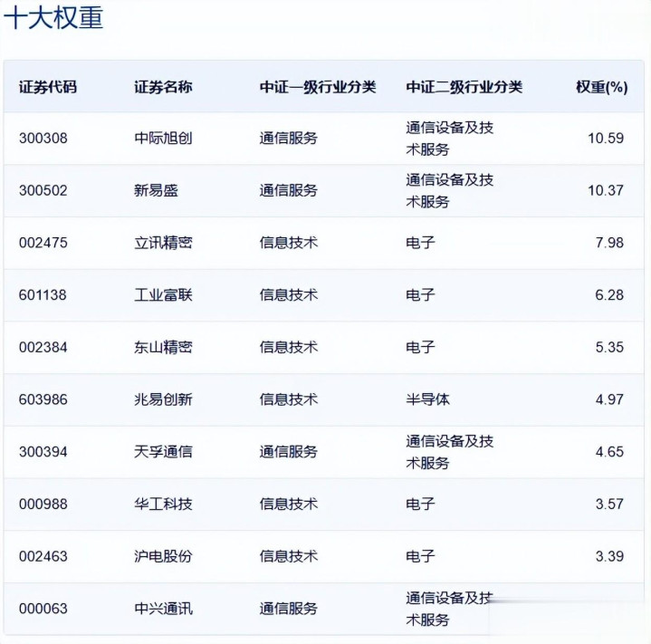Pick the weight value 10.59
Image resolution: width=651 pixels, height=644 pixels.
606,138
